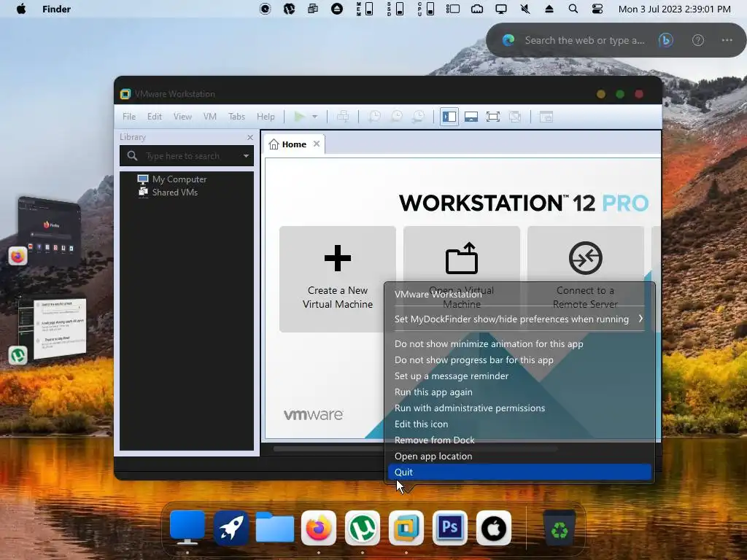Expand the Library search filter dropdown
This screenshot has width=747, height=560.
(x=246, y=156)
